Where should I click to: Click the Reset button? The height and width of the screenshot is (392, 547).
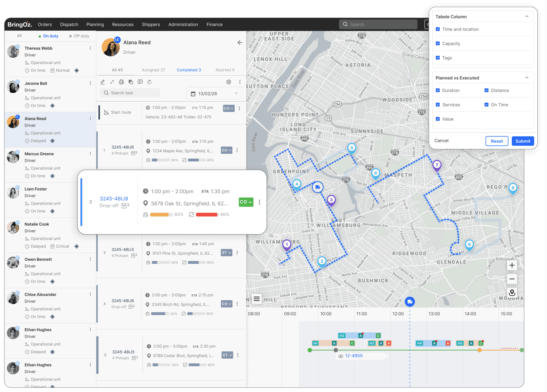[x=497, y=141]
